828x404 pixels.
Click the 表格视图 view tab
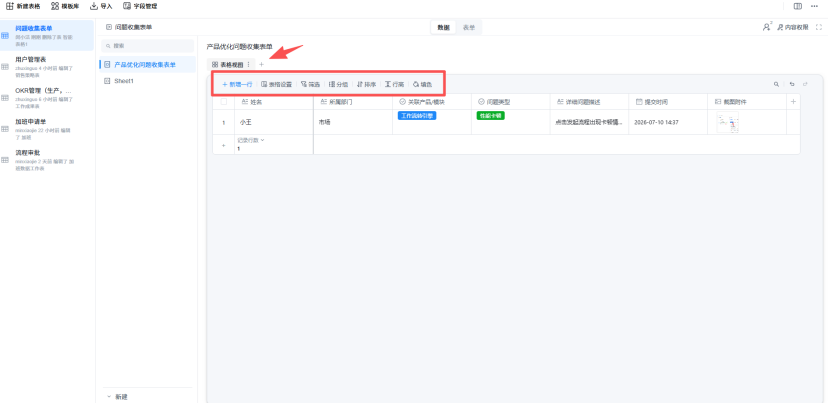click(227, 64)
